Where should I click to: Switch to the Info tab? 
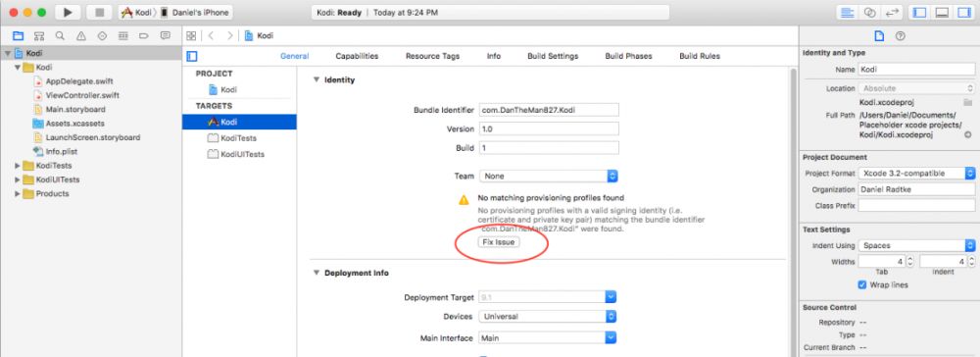494,56
